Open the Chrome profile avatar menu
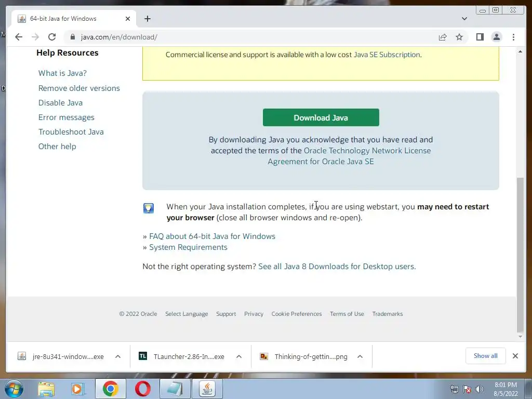Screen dimensions: 532x399 pyautogui.click(x=496, y=37)
